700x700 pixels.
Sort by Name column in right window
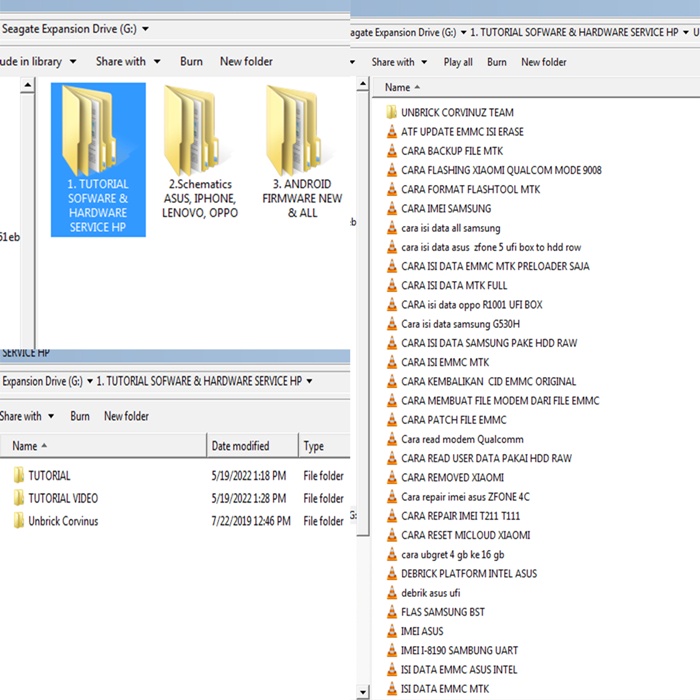tap(397, 88)
